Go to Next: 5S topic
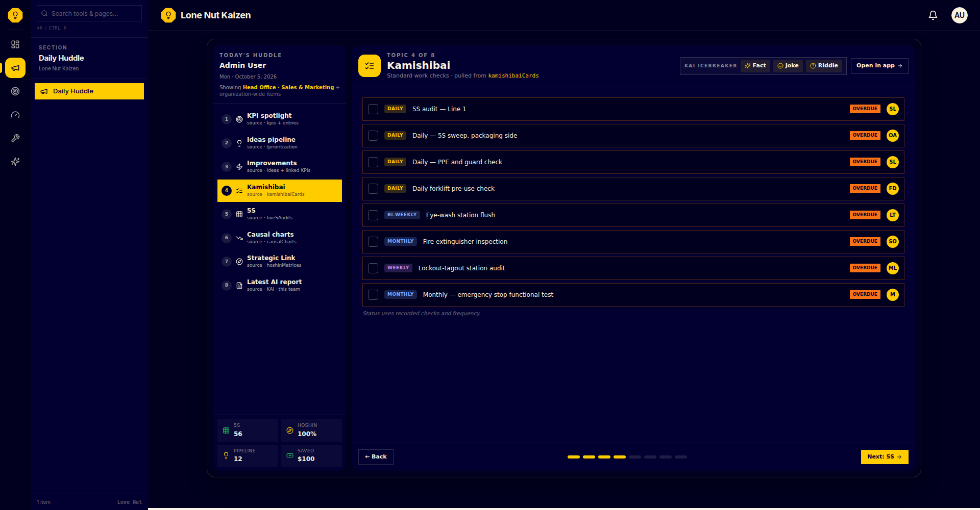Screen dimensions: 980x510 point(885,457)
